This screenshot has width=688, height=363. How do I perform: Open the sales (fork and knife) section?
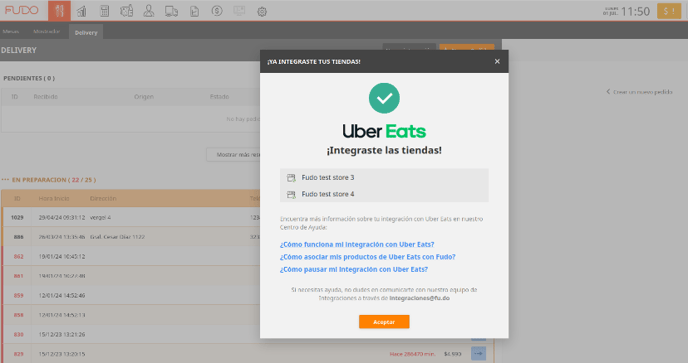(59, 11)
